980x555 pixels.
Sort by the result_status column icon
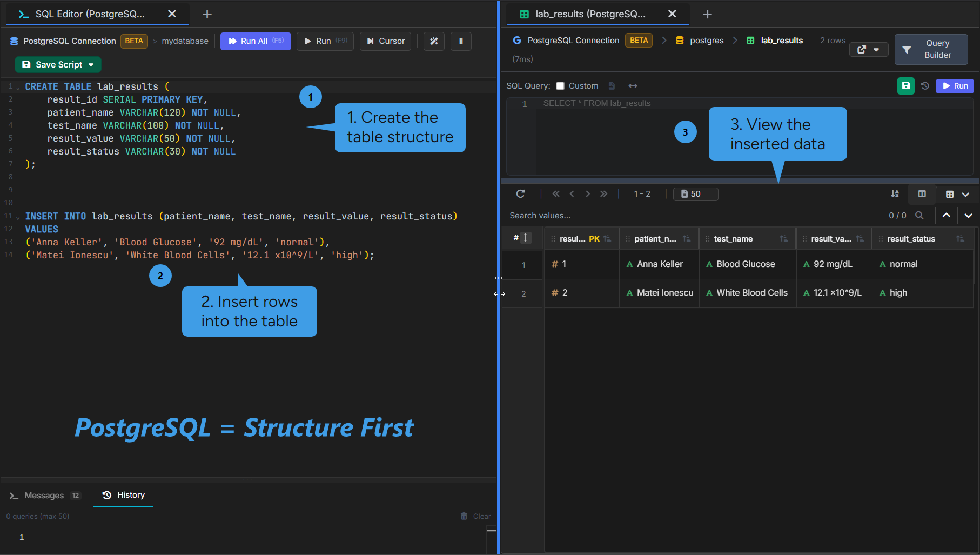coord(960,239)
